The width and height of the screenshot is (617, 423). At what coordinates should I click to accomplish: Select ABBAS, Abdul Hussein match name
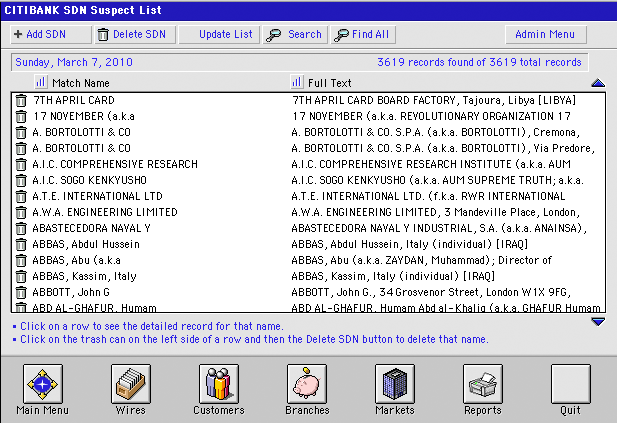86,244
